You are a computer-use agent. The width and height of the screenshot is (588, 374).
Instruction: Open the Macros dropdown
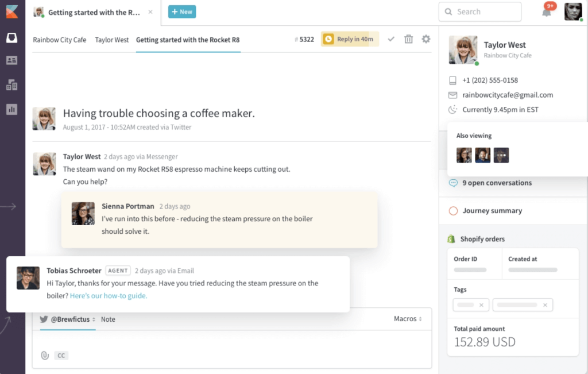(x=408, y=319)
